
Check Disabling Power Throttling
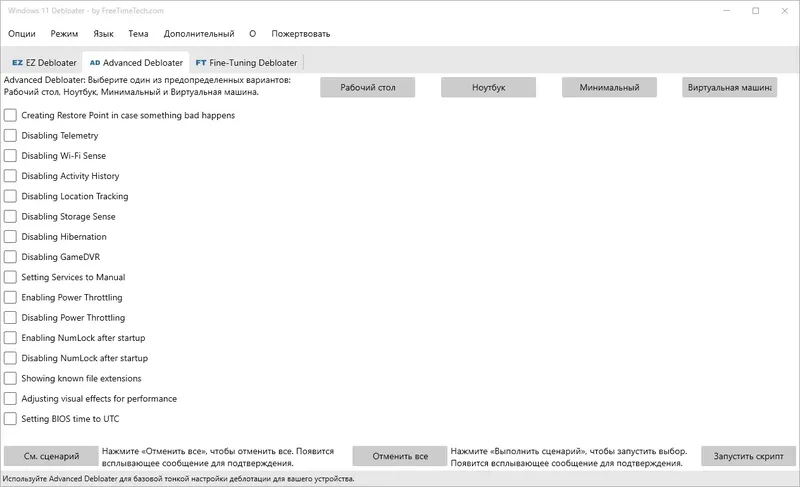10,318
